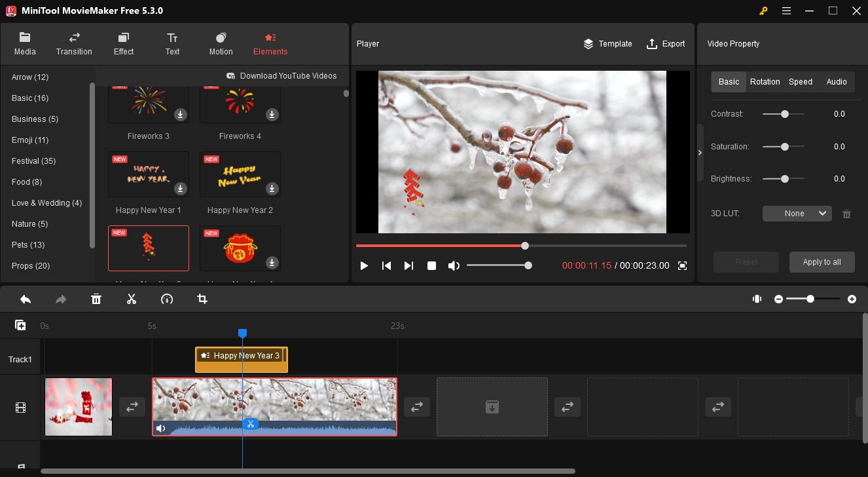Screen dimensions: 868x477
Task: Download the Fireworks 3 element
Action: coord(180,115)
